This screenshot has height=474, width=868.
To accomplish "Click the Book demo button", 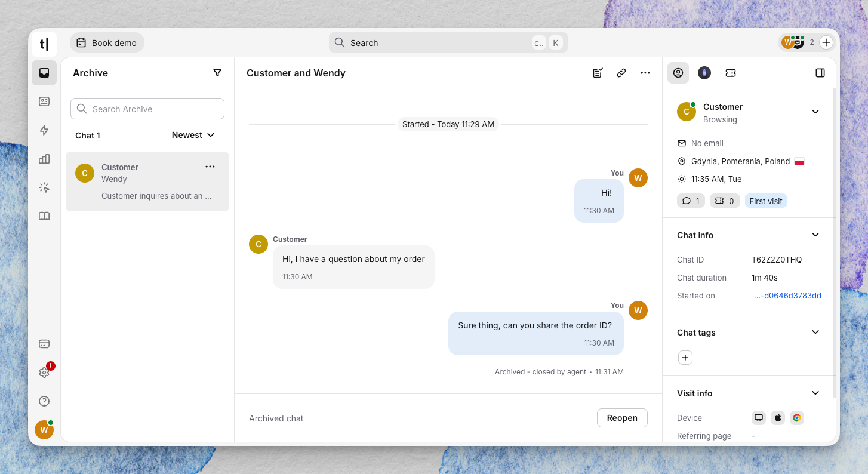I will point(107,42).
